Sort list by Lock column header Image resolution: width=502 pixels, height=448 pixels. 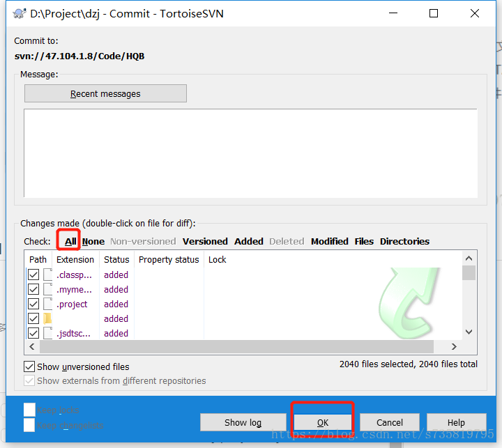[x=218, y=259]
